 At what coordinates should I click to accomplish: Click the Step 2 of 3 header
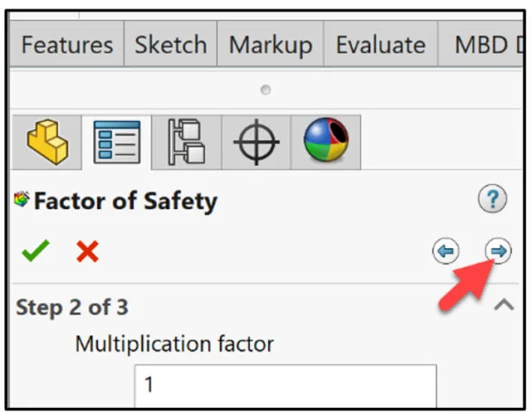click(x=73, y=307)
